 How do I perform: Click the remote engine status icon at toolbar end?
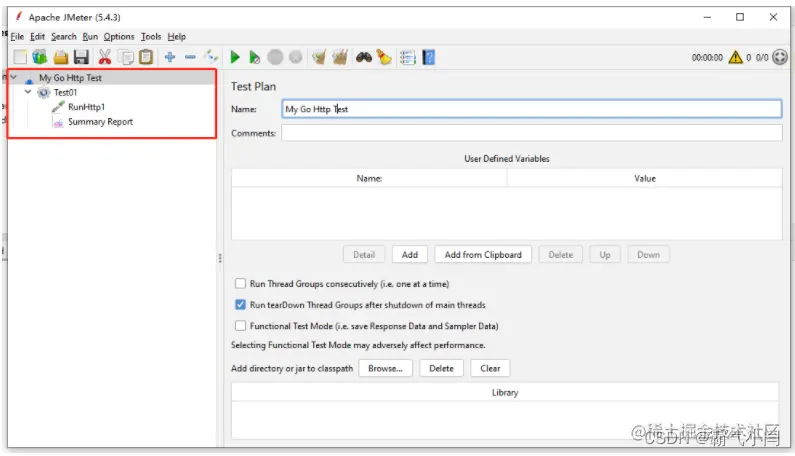(x=780, y=57)
